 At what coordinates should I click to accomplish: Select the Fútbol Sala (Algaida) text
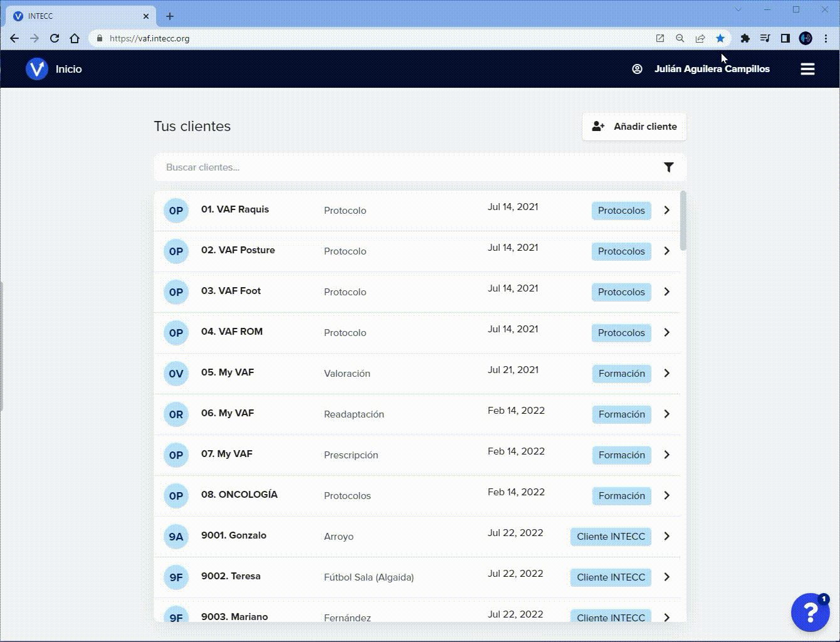[369, 577]
